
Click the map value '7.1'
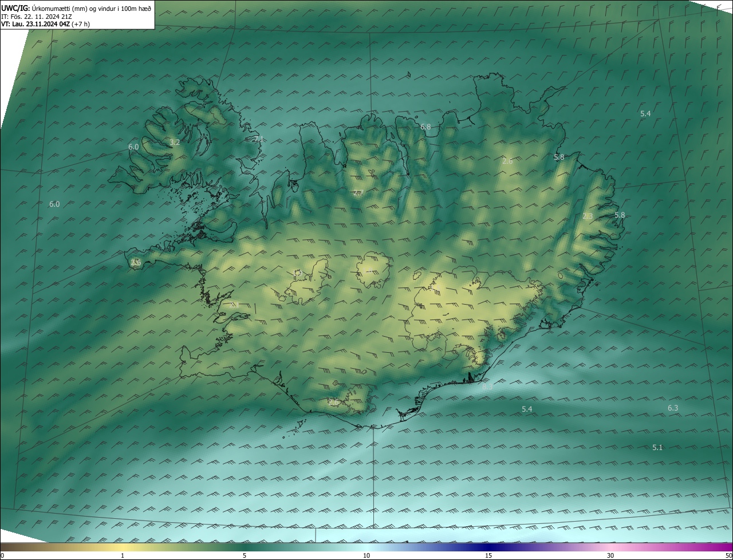point(258,139)
